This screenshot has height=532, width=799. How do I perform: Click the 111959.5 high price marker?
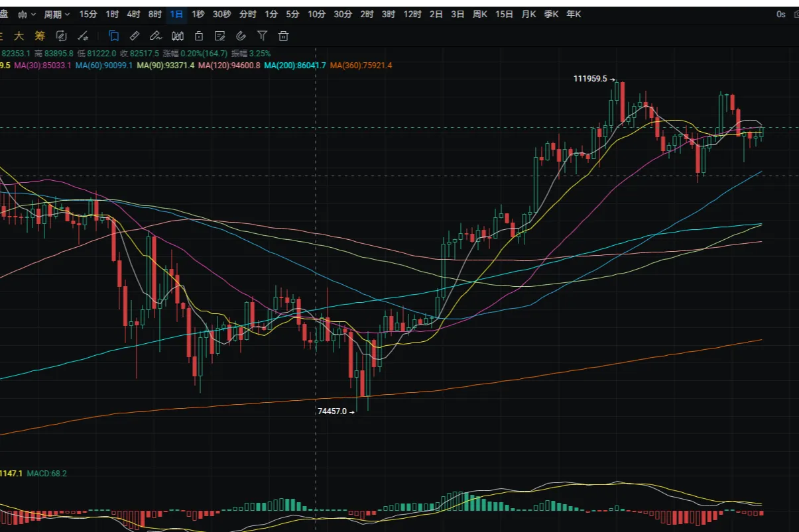[590, 79]
